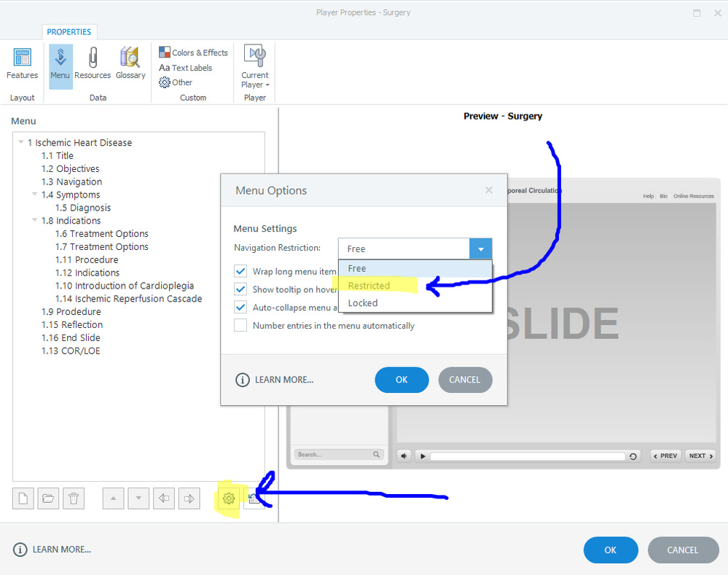
Task: Promote menu item with left arrow
Action: [x=164, y=498]
